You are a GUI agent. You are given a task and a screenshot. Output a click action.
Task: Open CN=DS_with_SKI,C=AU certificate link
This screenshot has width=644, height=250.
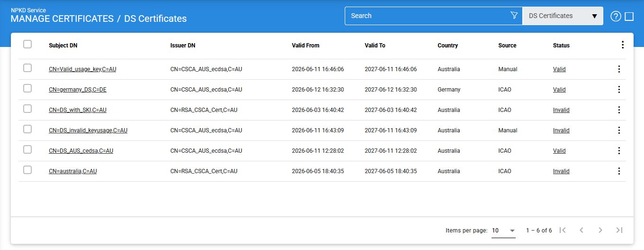pyautogui.click(x=78, y=110)
